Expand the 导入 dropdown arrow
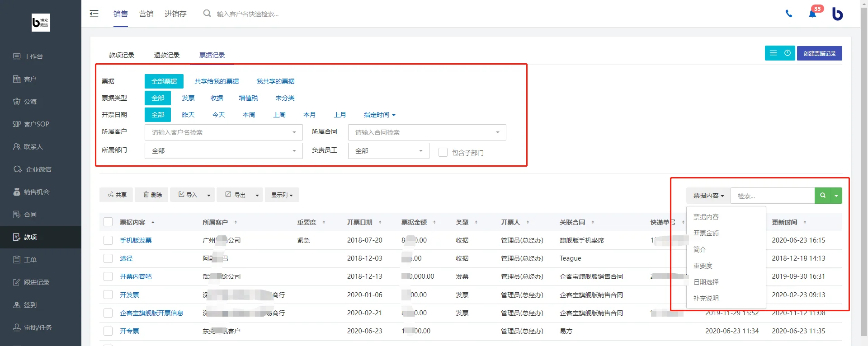Screen dimensions: 868x346 (209, 195)
